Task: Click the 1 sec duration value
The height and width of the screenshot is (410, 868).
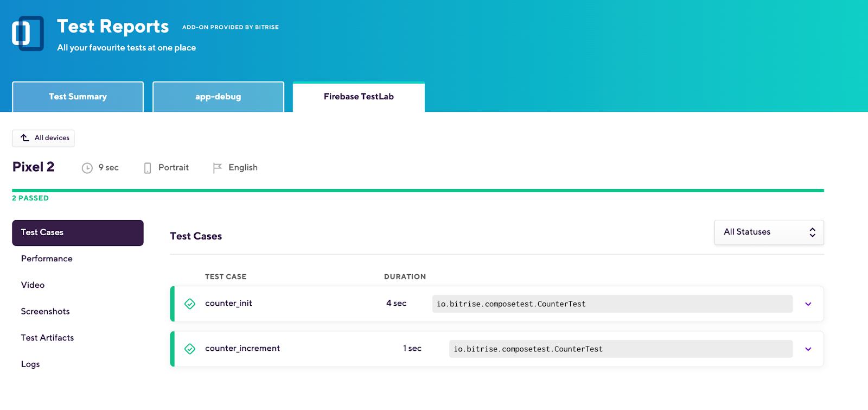Action: 412,349
